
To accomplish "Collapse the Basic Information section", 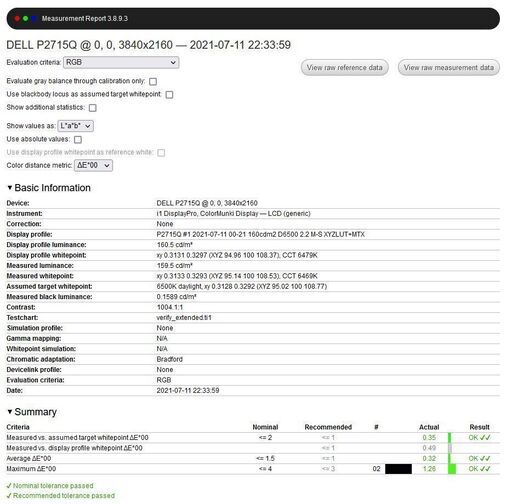I will click(49, 188).
